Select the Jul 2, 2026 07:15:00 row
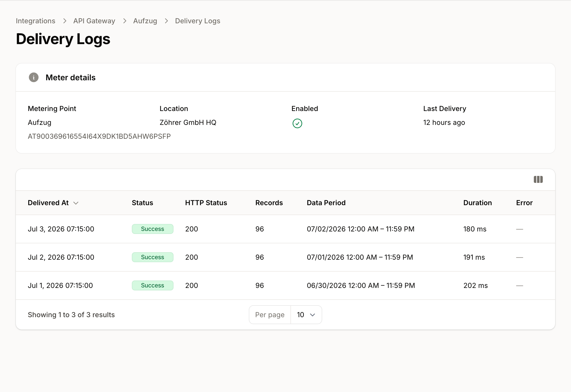The height and width of the screenshot is (392, 571). tap(285, 257)
